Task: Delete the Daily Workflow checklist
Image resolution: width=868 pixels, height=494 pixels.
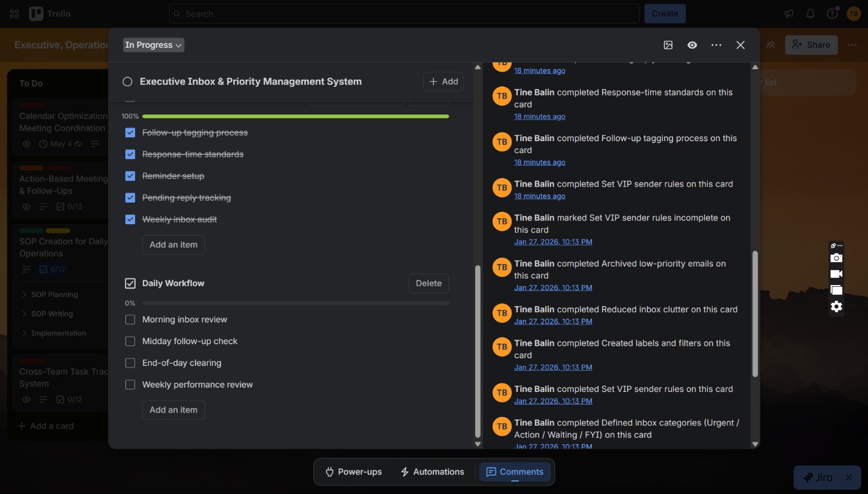Action: click(x=429, y=283)
